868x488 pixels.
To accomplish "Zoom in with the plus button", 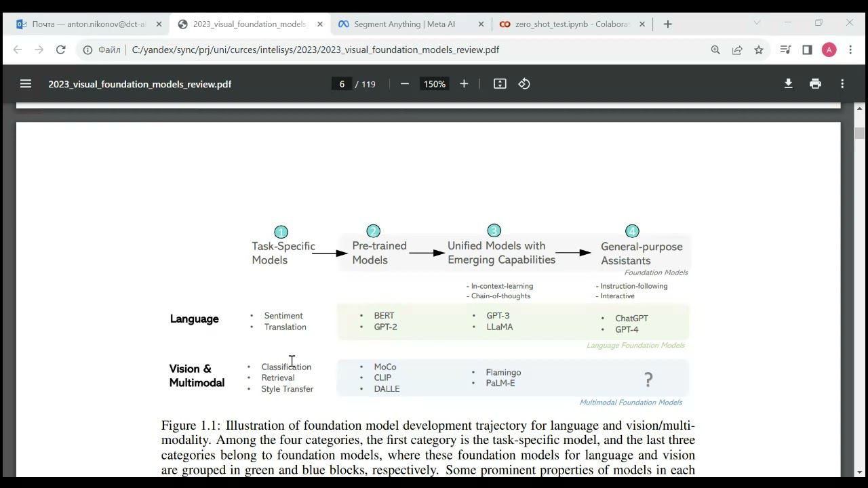I will point(464,84).
